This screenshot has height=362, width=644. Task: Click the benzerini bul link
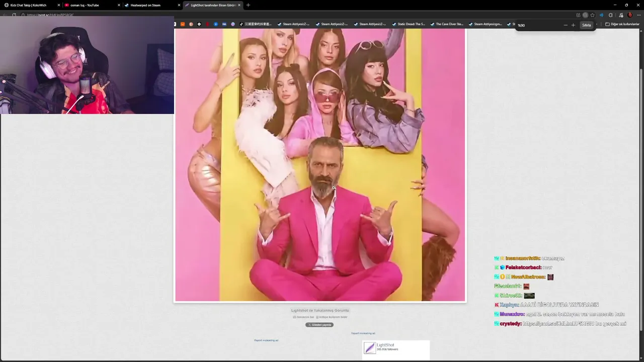click(303, 317)
